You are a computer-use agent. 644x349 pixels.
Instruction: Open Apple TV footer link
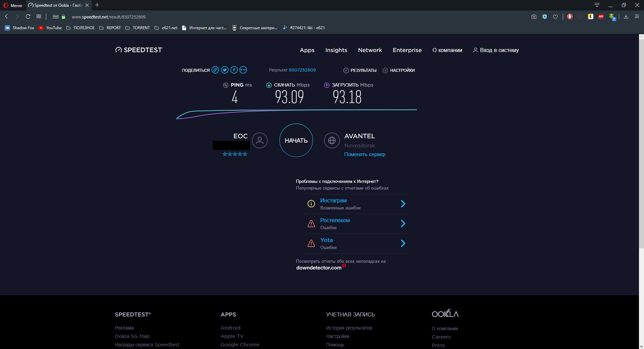tap(232, 336)
